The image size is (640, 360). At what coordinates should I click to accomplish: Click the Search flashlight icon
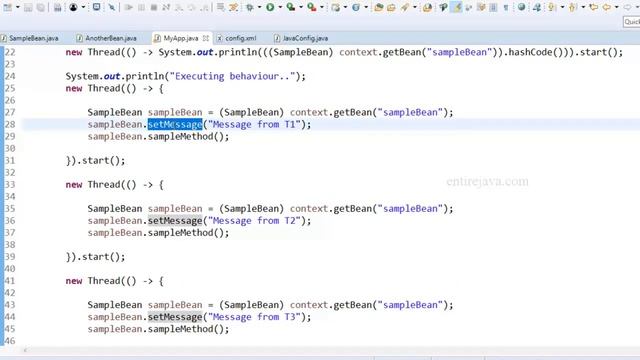pyautogui.click(x=404, y=7)
